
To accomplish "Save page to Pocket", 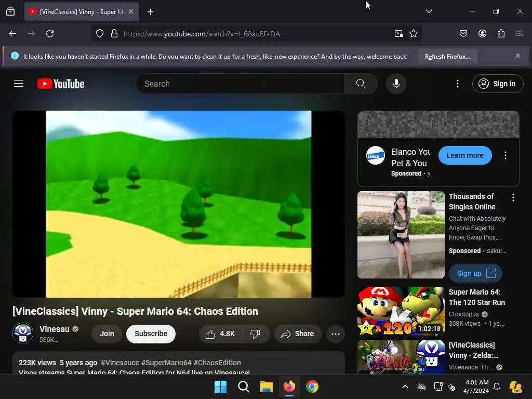I will point(463,33).
